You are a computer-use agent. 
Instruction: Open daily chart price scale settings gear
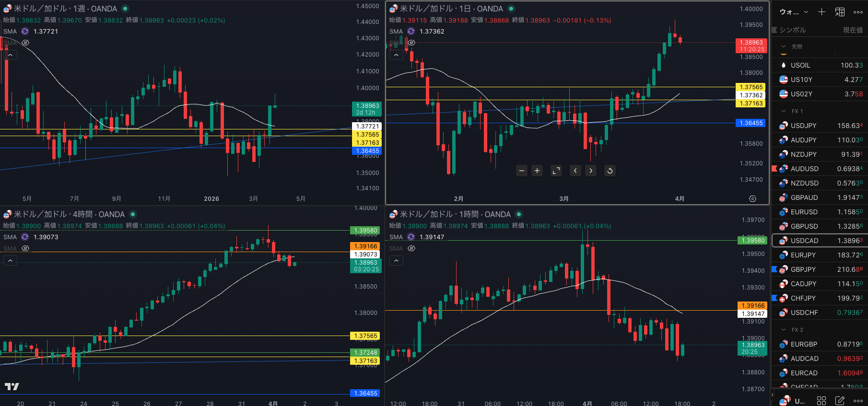pyautogui.click(x=752, y=198)
